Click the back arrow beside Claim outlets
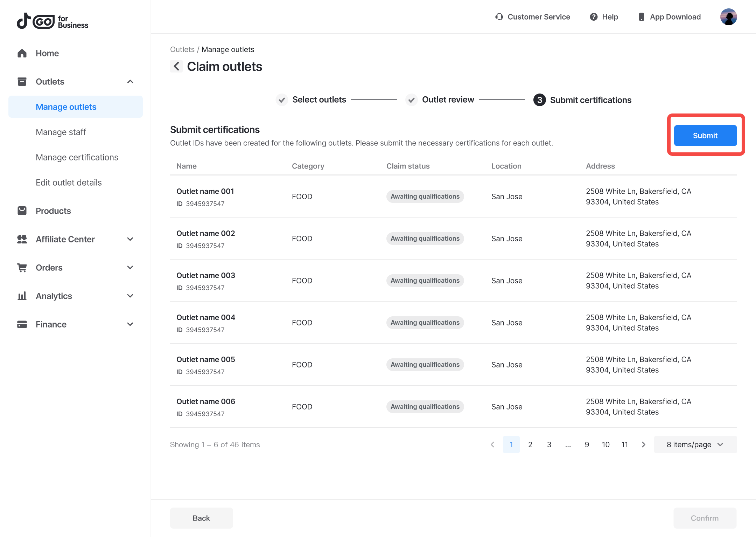Image resolution: width=756 pixels, height=537 pixels. pyautogui.click(x=176, y=66)
